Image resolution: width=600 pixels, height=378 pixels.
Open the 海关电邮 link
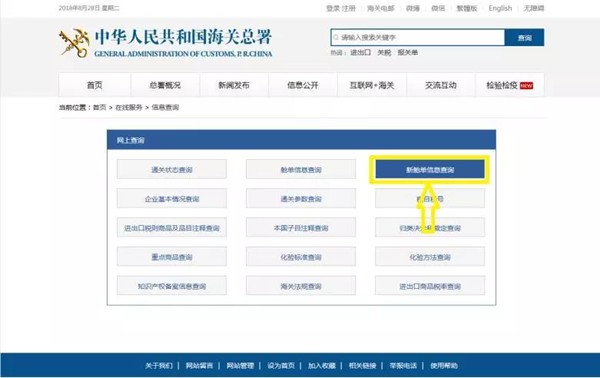click(x=381, y=8)
